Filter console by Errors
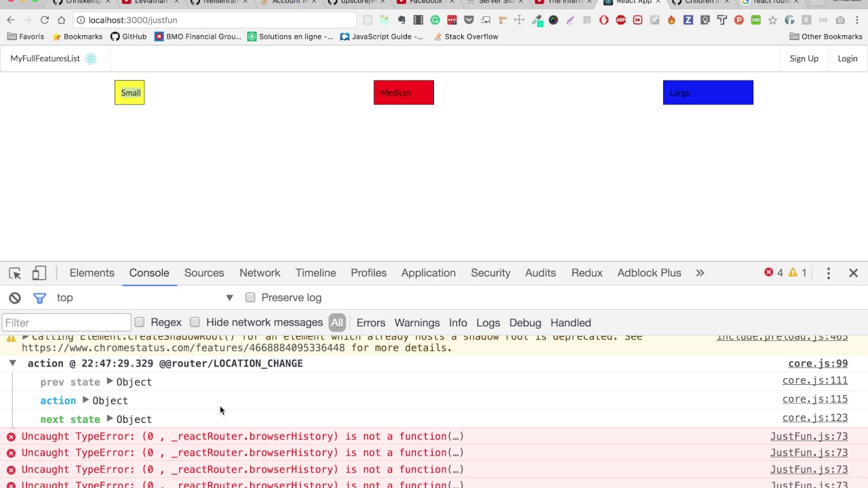Viewport: 868px width, 488px height. pyautogui.click(x=371, y=323)
